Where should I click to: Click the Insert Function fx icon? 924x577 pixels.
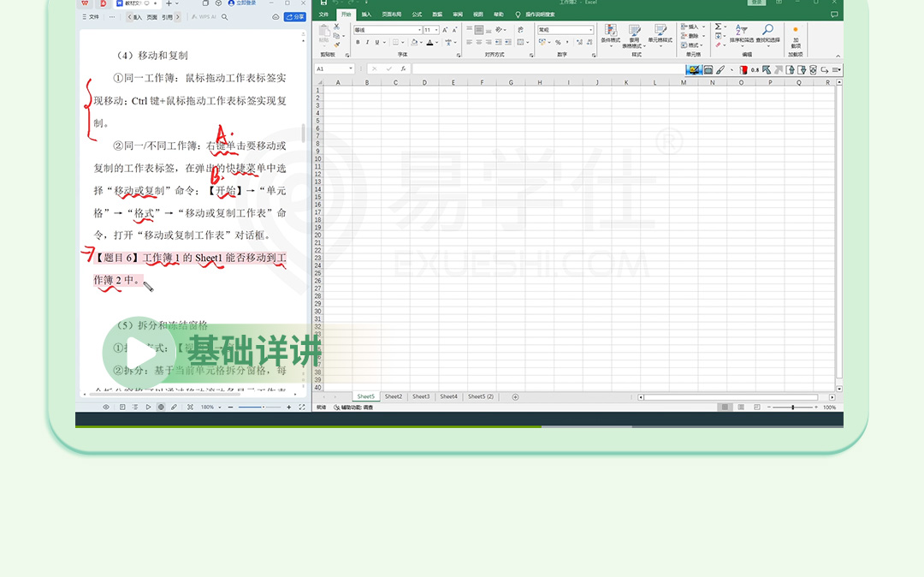[403, 68]
